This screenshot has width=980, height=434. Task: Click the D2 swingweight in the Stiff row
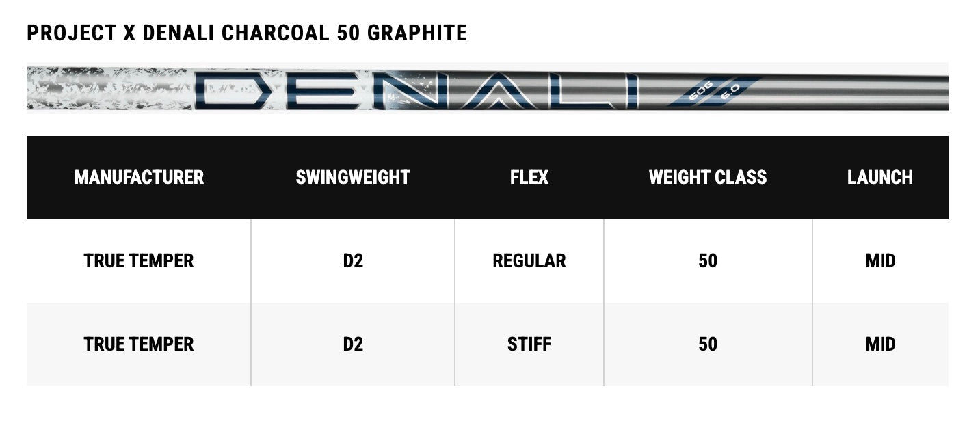353,344
